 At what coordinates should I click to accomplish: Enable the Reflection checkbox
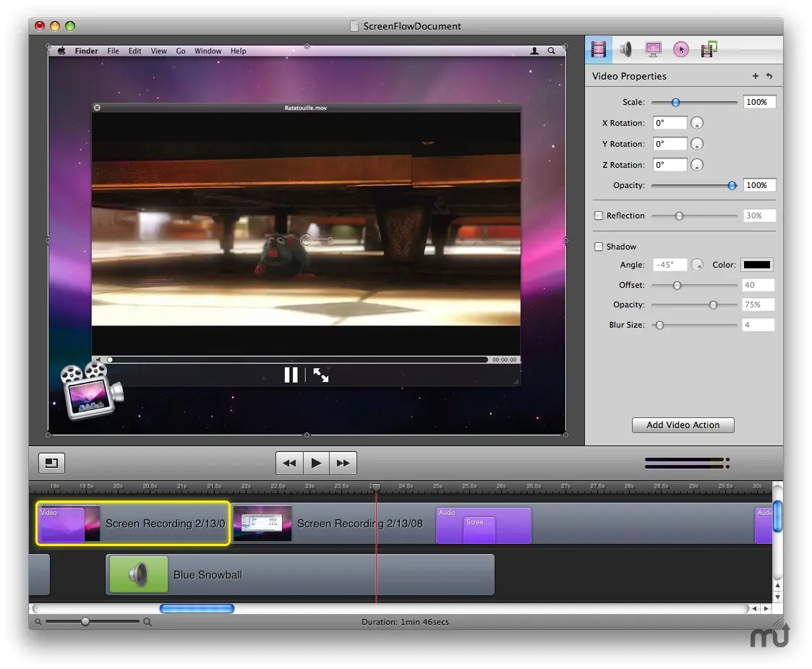599,216
